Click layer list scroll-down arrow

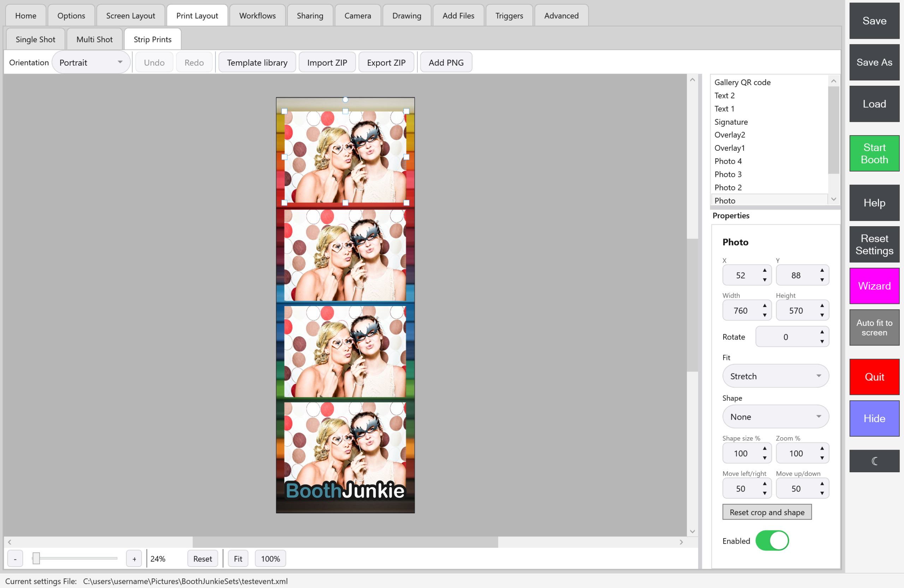(x=834, y=199)
